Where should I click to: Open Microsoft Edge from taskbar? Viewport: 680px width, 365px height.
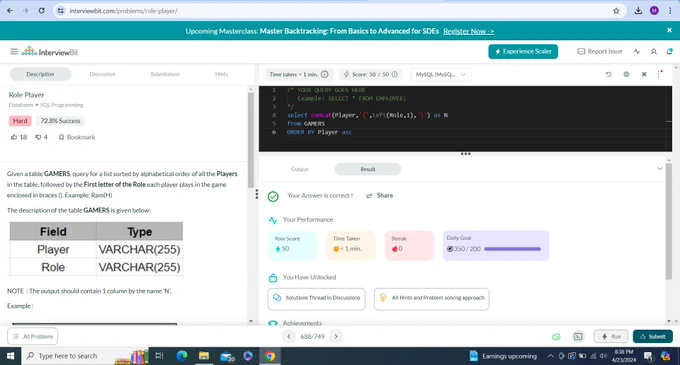click(x=182, y=356)
